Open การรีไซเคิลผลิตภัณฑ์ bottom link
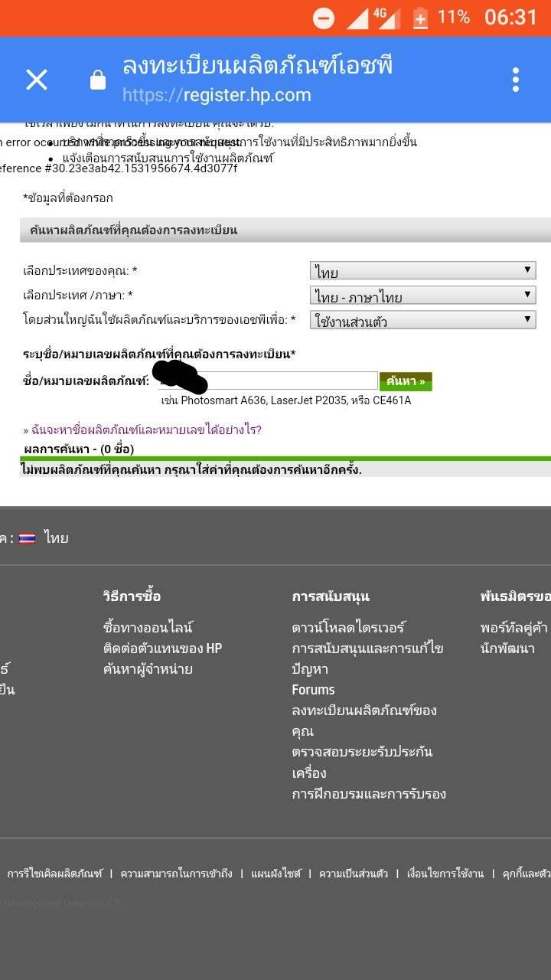 point(54,873)
